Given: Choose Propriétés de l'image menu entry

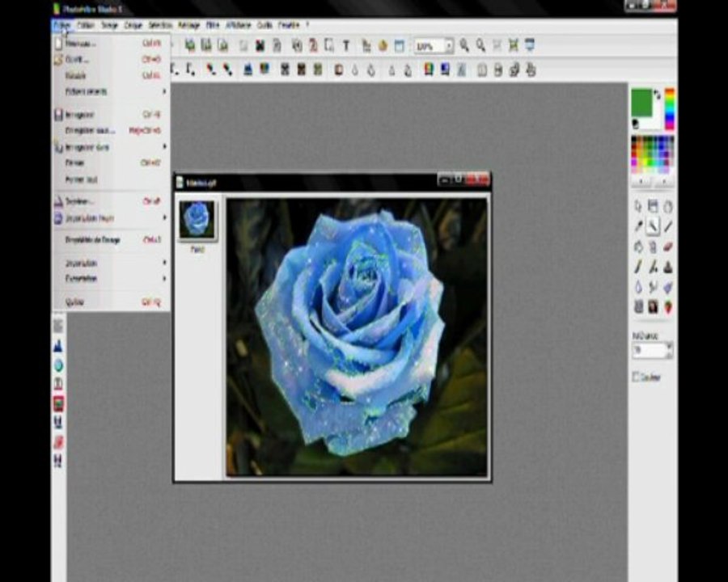Looking at the screenshot, I should (112, 240).
